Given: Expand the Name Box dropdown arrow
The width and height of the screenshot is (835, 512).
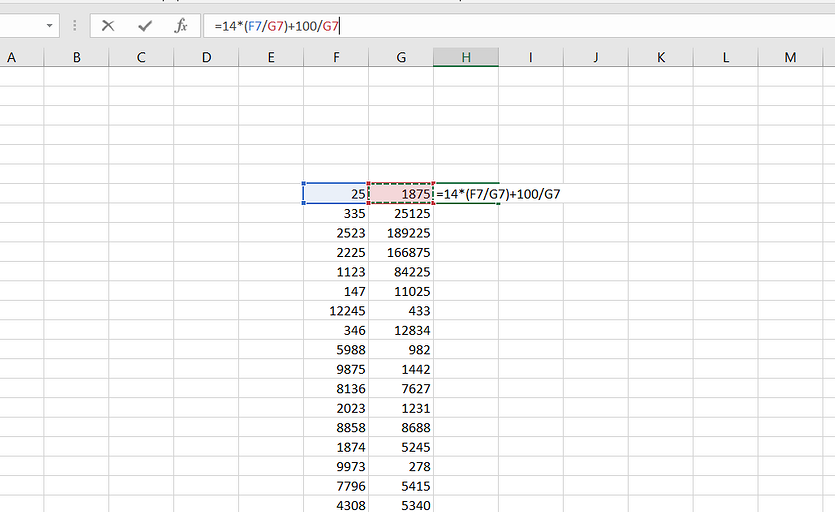Looking at the screenshot, I should pos(50,26).
